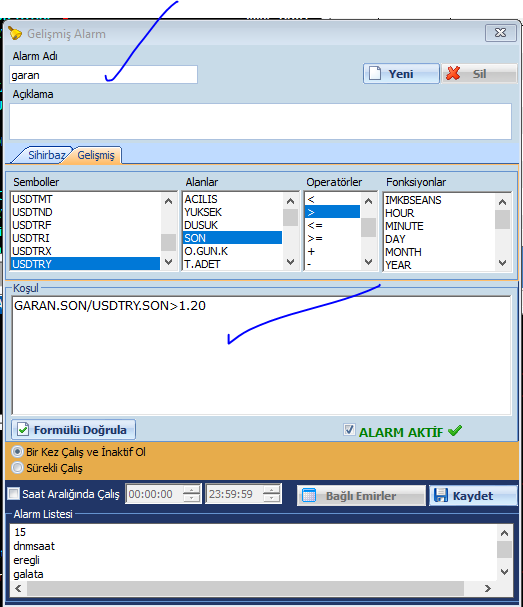Click the Gelişmiş Alarm bell icon in title bar
This screenshot has height=607, width=523.
click(x=15, y=33)
